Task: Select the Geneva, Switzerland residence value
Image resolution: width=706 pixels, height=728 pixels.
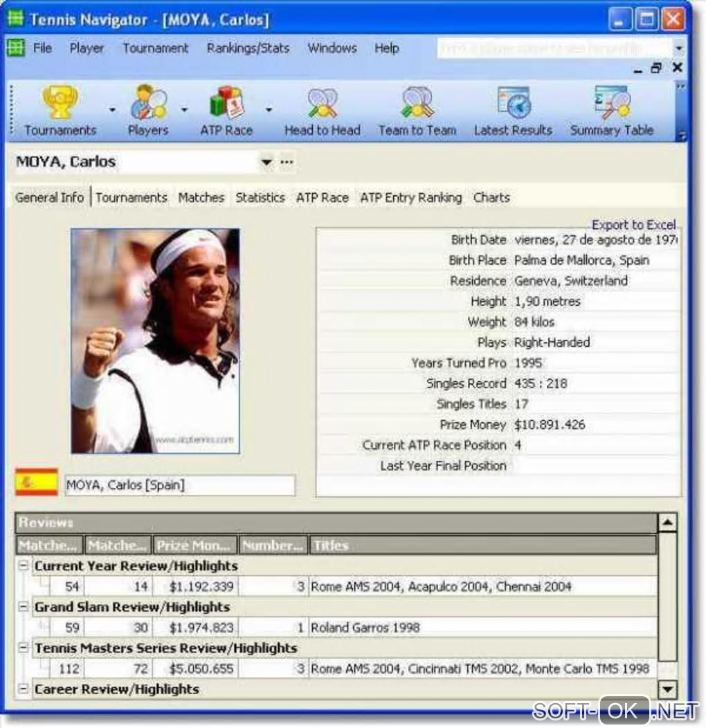Action: 571,281
